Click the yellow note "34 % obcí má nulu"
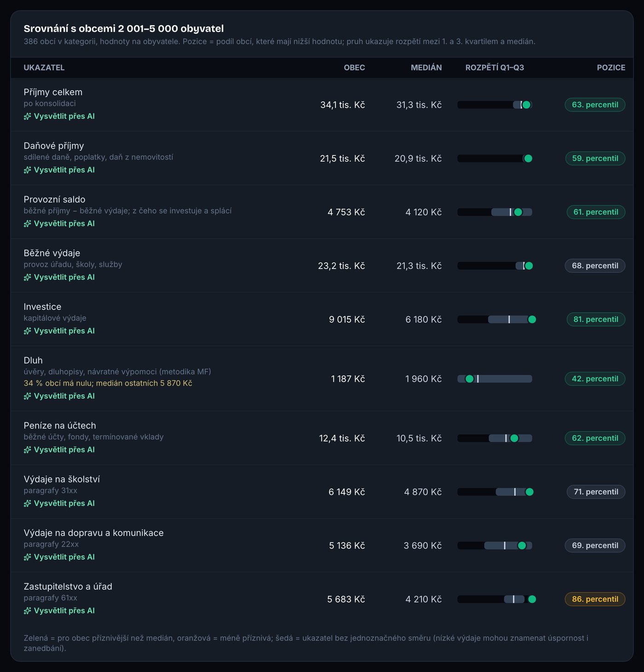The width and height of the screenshot is (644, 672). [x=108, y=383]
